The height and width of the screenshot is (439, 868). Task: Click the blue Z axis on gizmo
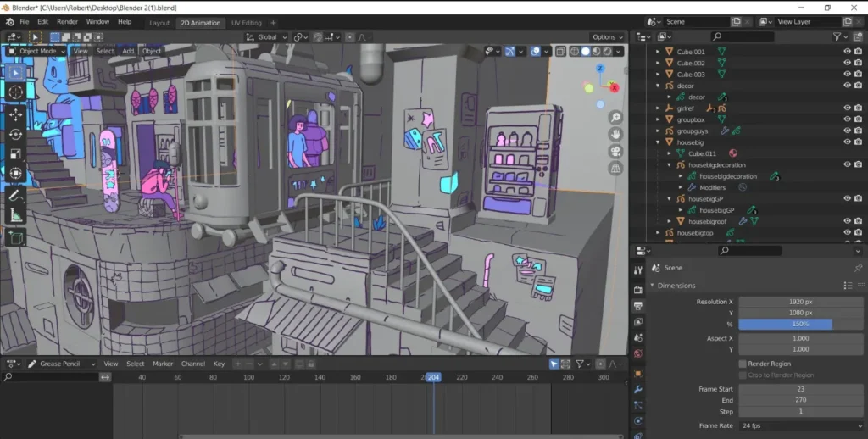click(x=600, y=69)
